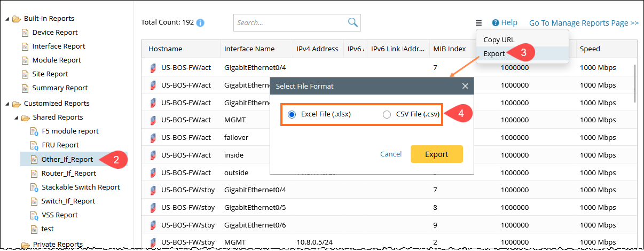644x251 pixels.
Task: Collapse the Built-in Reports tree node
Action: pos(7,19)
